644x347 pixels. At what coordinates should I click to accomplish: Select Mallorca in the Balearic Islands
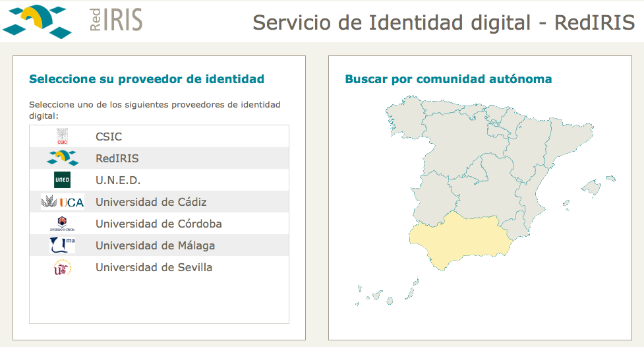click(x=592, y=187)
